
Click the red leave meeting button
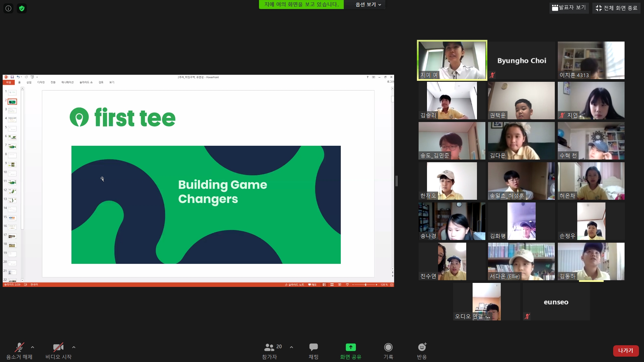click(x=626, y=351)
